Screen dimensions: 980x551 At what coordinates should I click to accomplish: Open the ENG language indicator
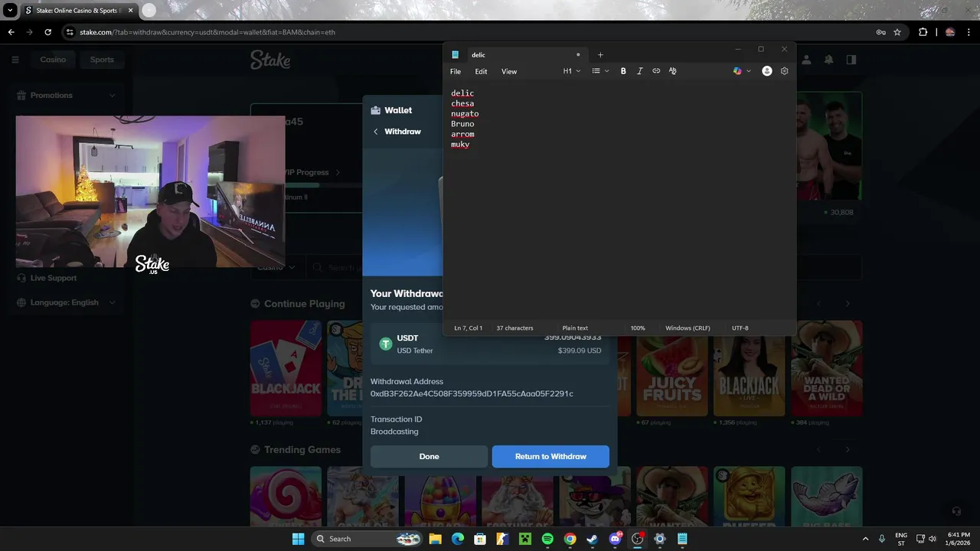click(x=901, y=539)
